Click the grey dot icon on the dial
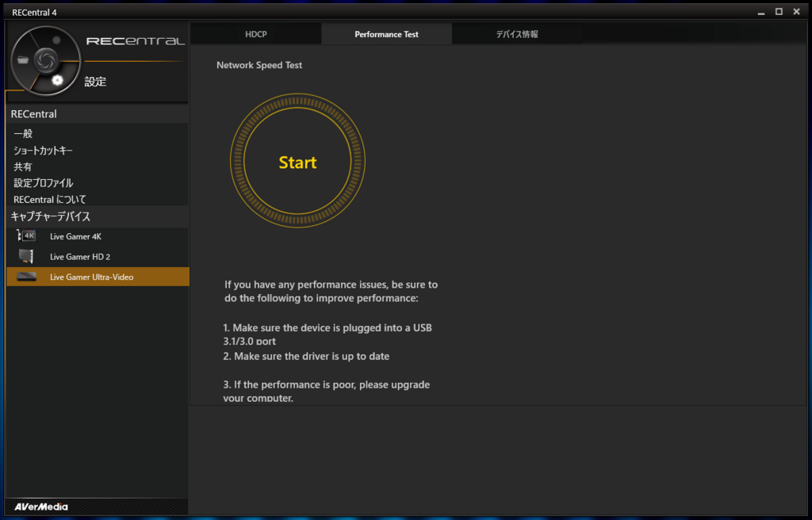The height and width of the screenshot is (520, 812). tap(56, 40)
